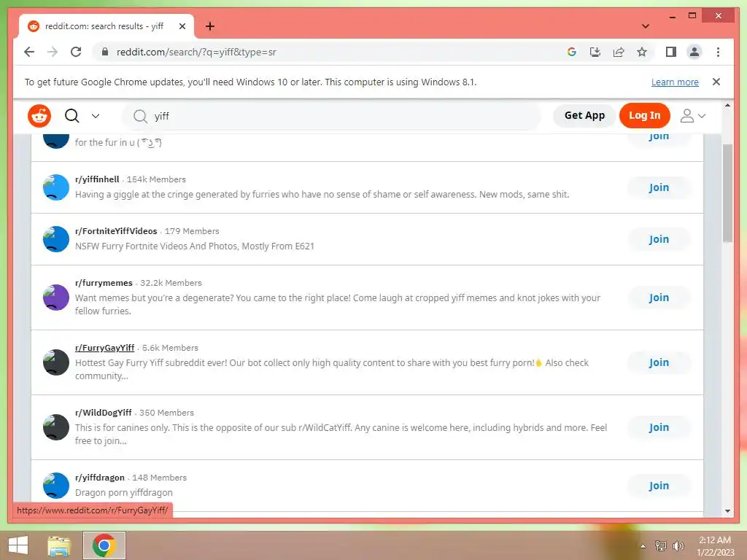Join r/FortniteYiffVideos community
The width and height of the screenshot is (747, 560).
[x=659, y=239]
